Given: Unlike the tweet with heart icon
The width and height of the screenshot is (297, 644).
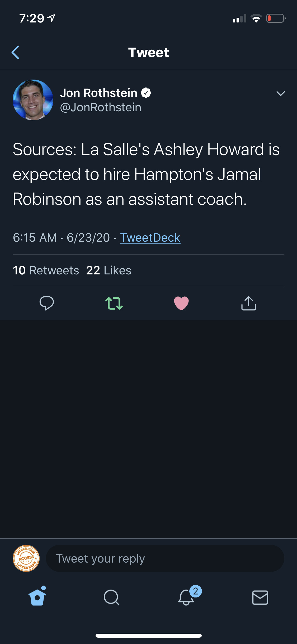Looking at the screenshot, I should click(x=181, y=303).
